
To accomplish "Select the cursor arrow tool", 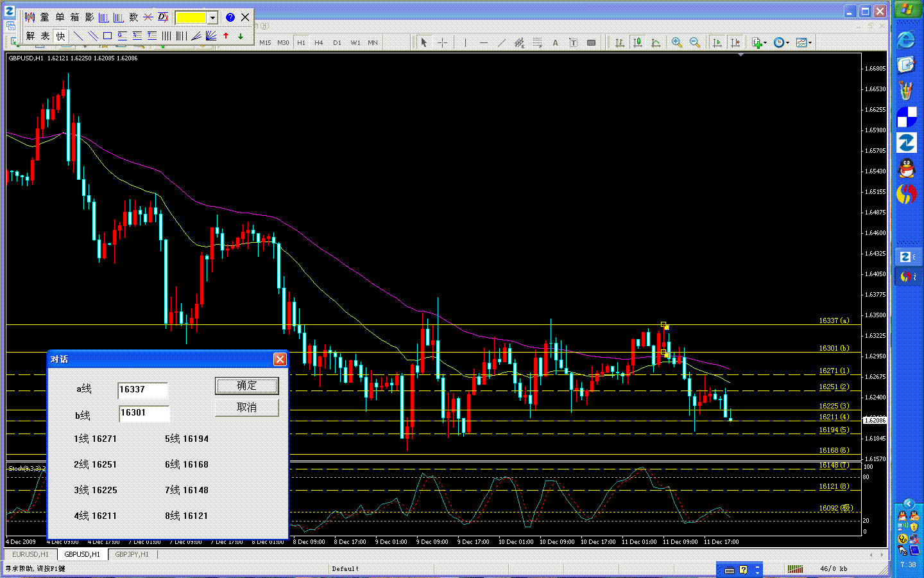I will tap(424, 42).
